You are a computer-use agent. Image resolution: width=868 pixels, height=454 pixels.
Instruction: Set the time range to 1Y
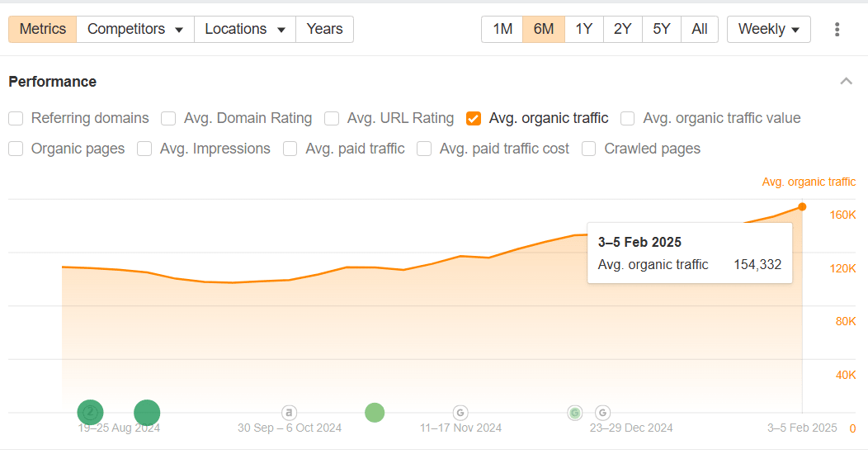(x=583, y=29)
